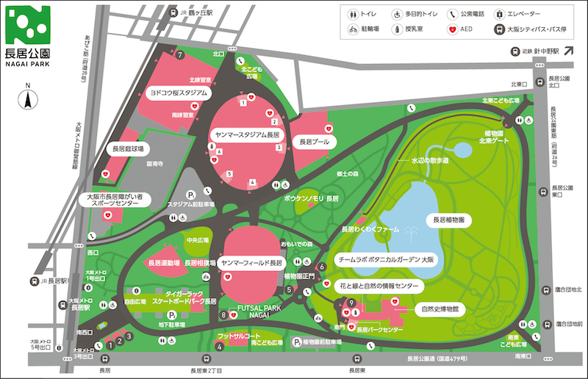
Task: Click the 長居パークセンター text
Action: click(379, 330)
